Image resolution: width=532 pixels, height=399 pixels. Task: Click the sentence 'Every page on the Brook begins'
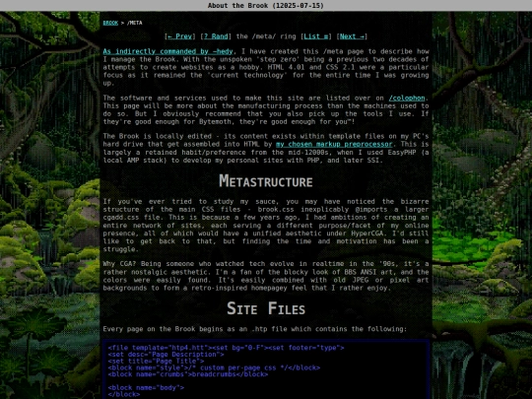[255, 329]
